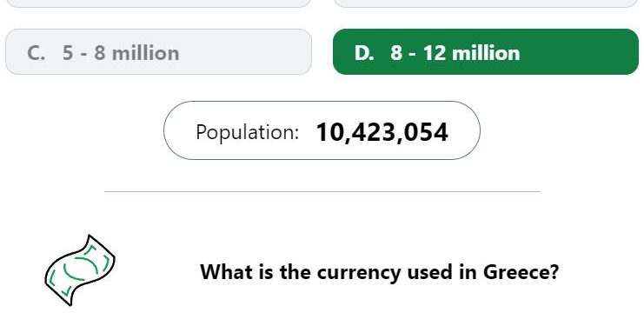Click the population figure 10,423,054
This screenshot has width=644, height=326.
tap(382, 132)
